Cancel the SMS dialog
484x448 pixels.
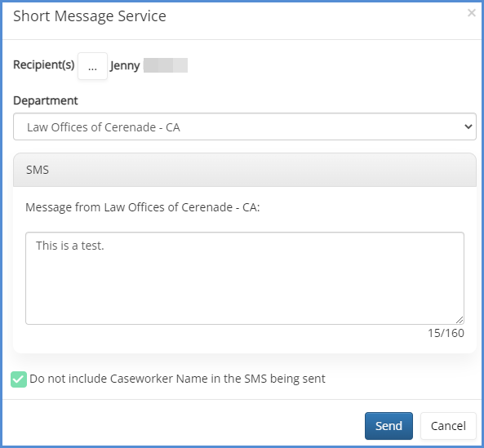coord(448,426)
